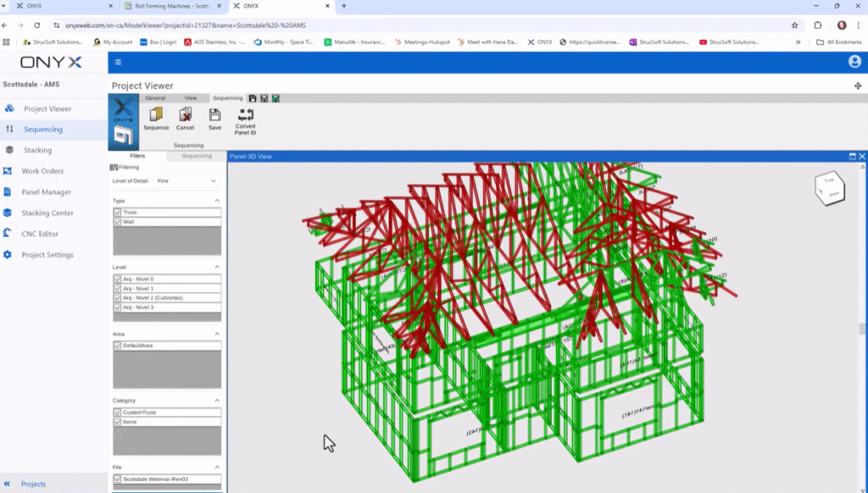
Task: Open CNC Editor from the sidebar
Action: [40, 234]
